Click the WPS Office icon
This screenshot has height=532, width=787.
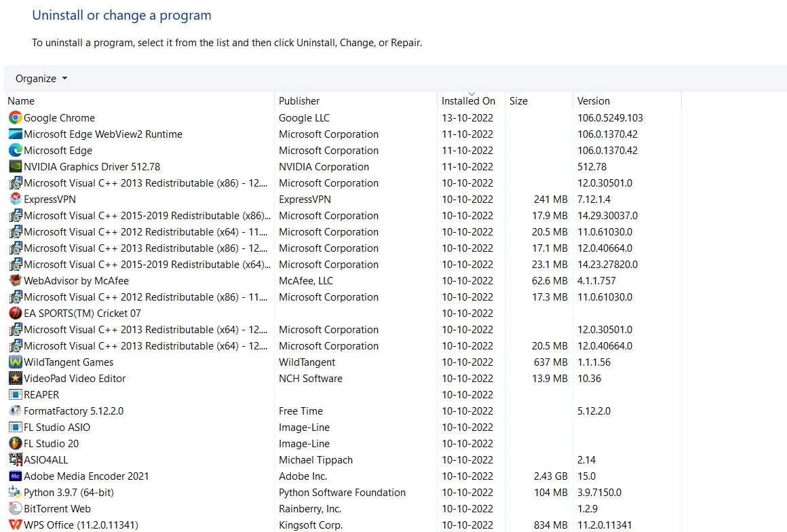pos(15,525)
